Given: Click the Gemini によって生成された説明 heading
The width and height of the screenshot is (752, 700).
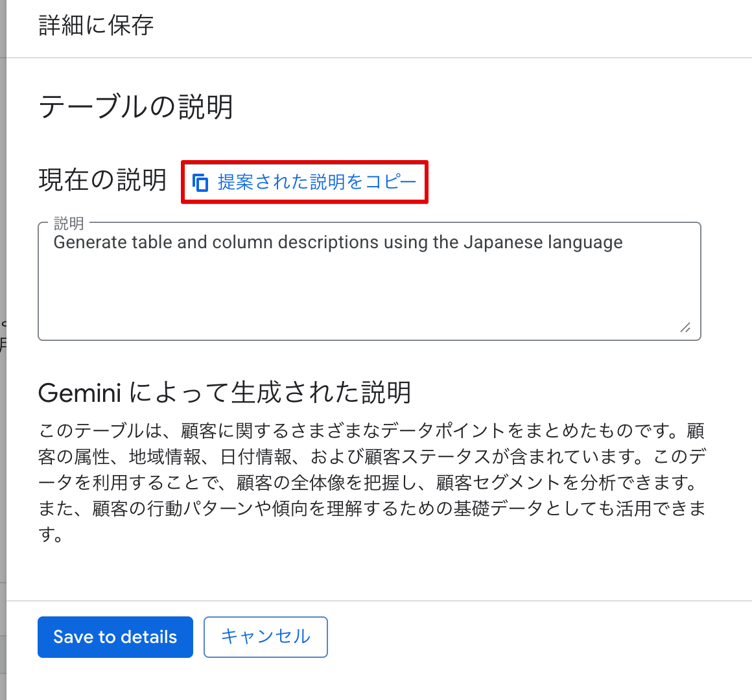Looking at the screenshot, I should point(224,392).
